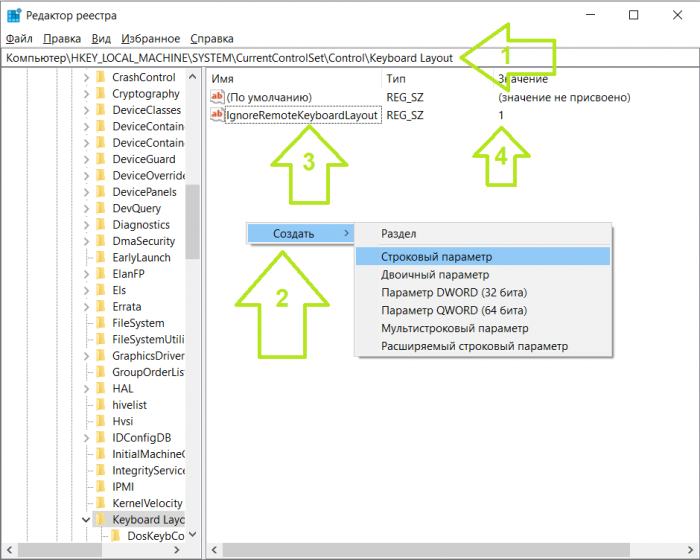Select the IgnoreRemoteKeyboardLayout value
This screenshot has height=560, width=700.
[x=303, y=115]
